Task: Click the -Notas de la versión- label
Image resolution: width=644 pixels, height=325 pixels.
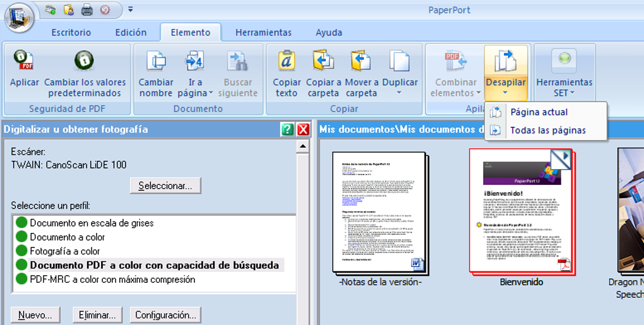Action: [x=380, y=282]
